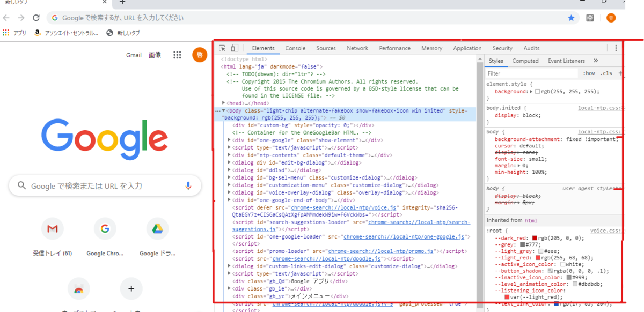Open a new browser tab with plus
Image resolution: width=644 pixels, height=312 pixels.
pos(122,3)
